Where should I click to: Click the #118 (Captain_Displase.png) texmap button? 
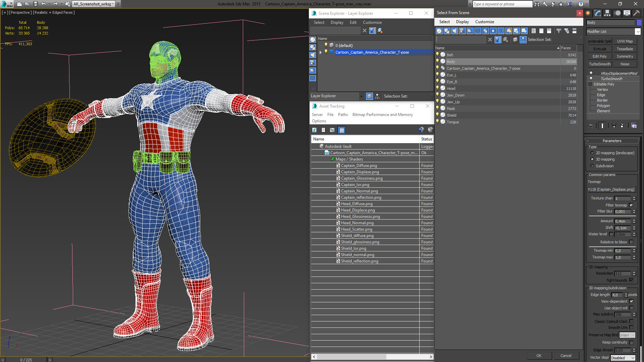pos(611,189)
